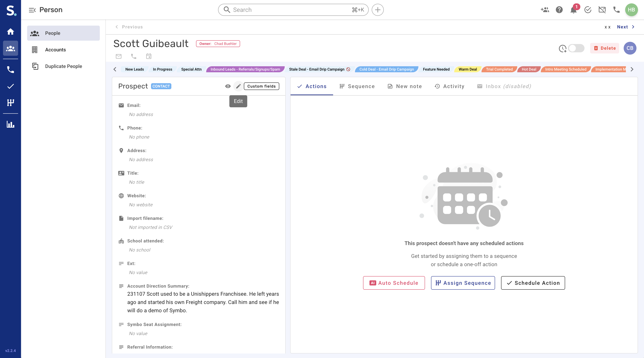Toggle the eye visibility icon for Prospect
This screenshot has width=644, height=358.
[x=228, y=86]
